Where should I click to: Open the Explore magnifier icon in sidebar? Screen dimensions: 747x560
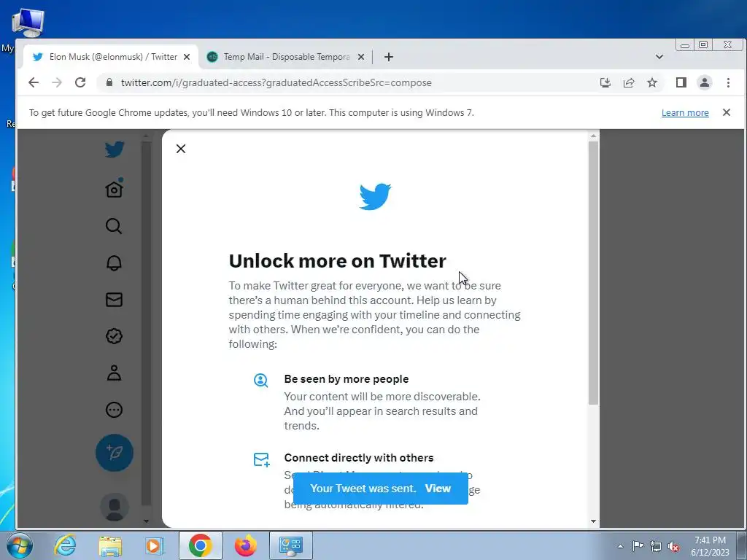coord(114,226)
